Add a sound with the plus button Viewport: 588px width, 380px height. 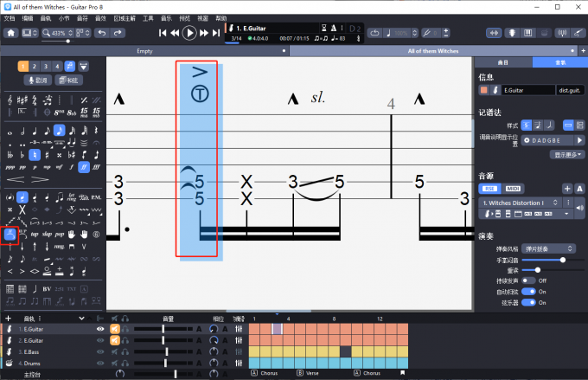pyautogui.click(x=566, y=188)
